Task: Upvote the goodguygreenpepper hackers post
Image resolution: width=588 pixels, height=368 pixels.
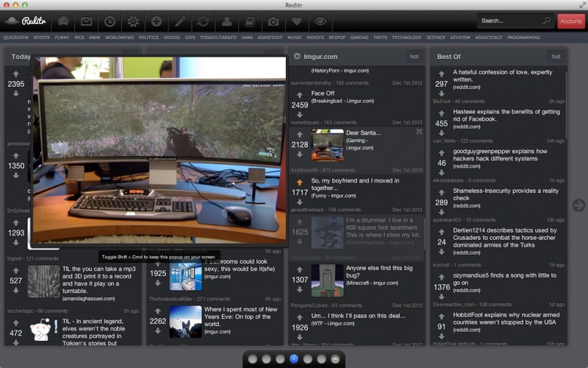Action: click(x=442, y=153)
